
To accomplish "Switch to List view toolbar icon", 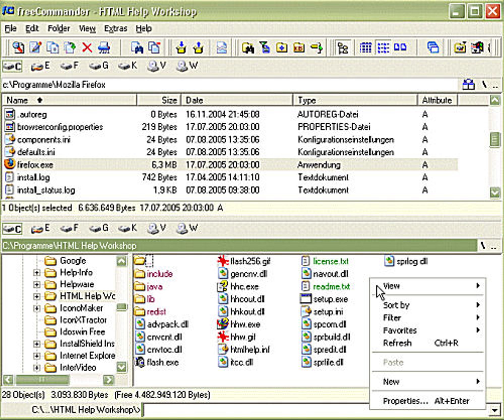I will click(383, 47).
